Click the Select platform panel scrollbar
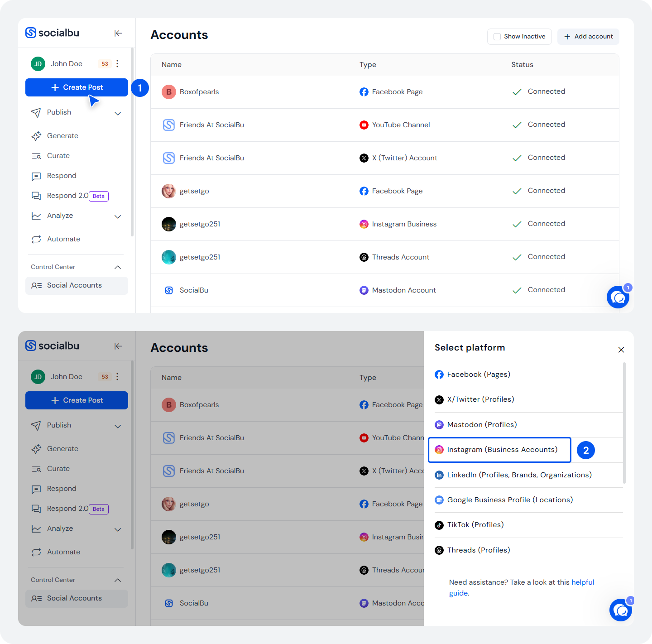 click(x=624, y=423)
